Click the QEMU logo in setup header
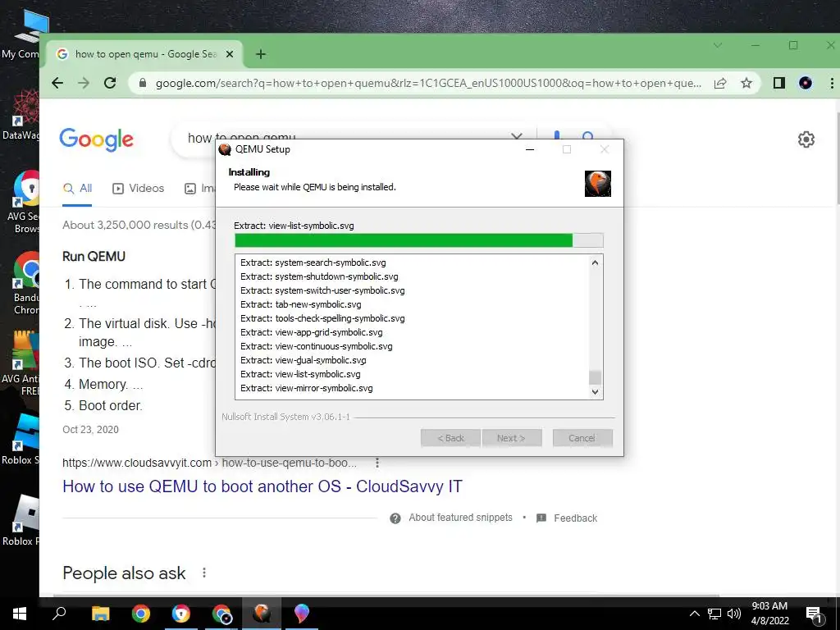The width and height of the screenshot is (840, 630). [598, 183]
